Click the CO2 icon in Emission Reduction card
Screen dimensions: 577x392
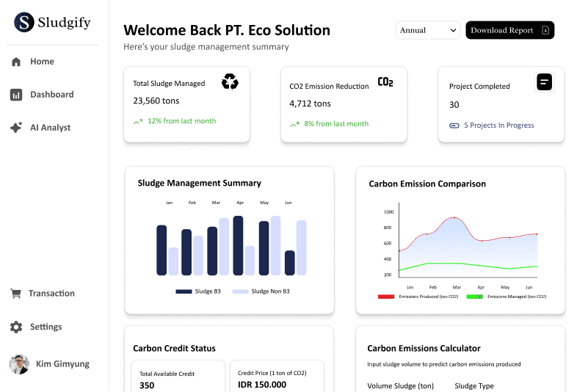pyautogui.click(x=385, y=81)
